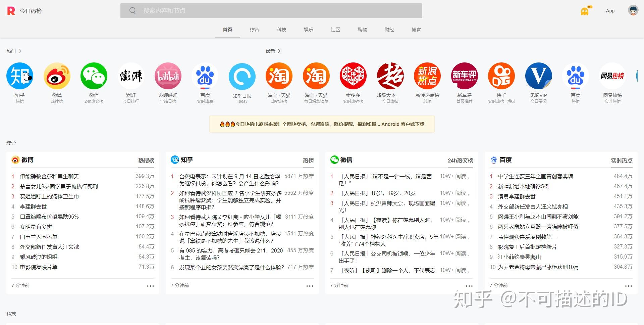Image resolution: width=644 pixels, height=325 pixels.
Task: Open the 24h热文榜 link on the 微信 card
Action: point(461,160)
